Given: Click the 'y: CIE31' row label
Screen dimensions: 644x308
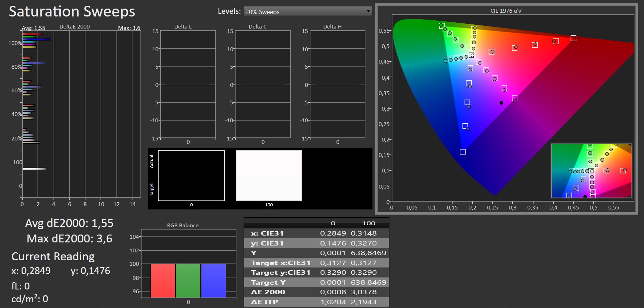Looking at the screenshot, I should click(267, 243).
